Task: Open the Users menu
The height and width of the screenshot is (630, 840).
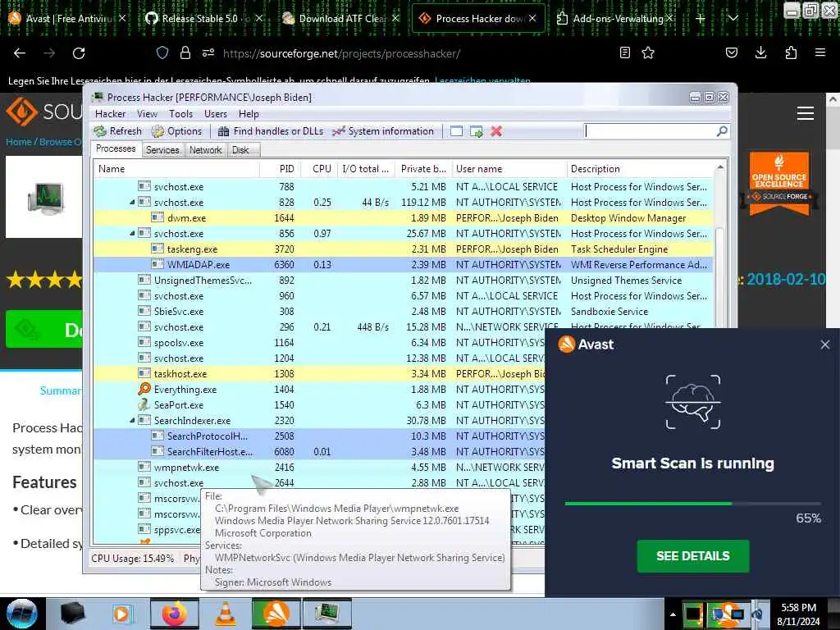Action: [216, 113]
